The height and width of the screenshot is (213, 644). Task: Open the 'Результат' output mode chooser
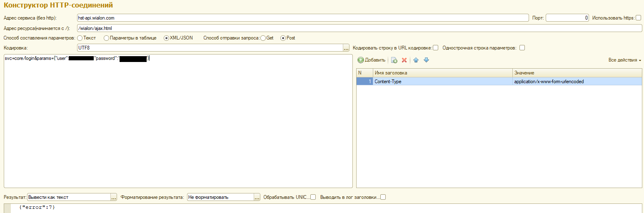pyautogui.click(x=114, y=197)
